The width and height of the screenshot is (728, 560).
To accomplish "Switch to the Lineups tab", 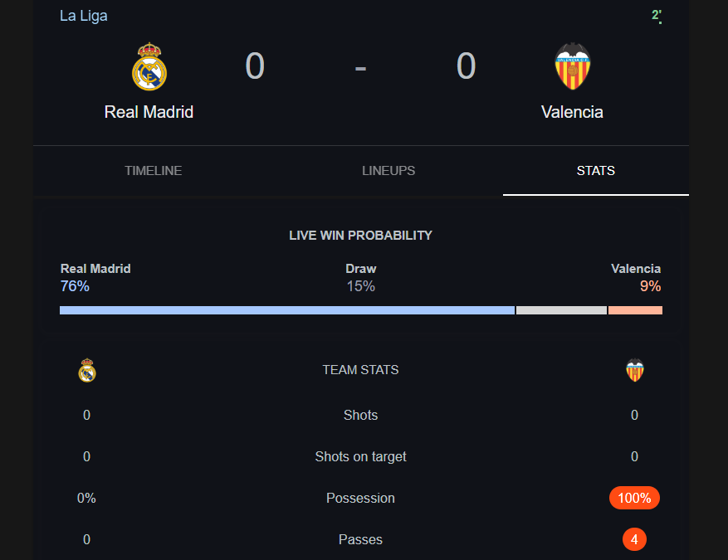I will click(388, 171).
